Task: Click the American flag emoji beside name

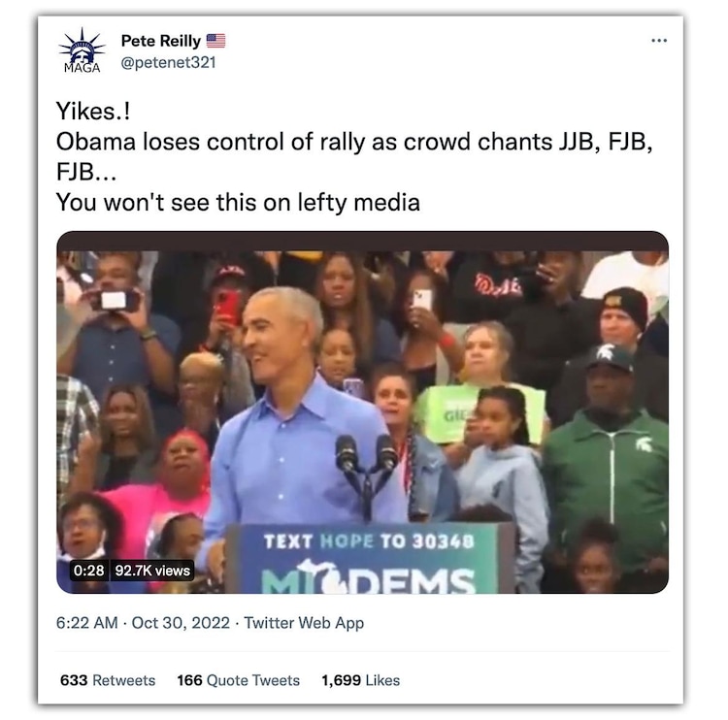Action: (215, 41)
